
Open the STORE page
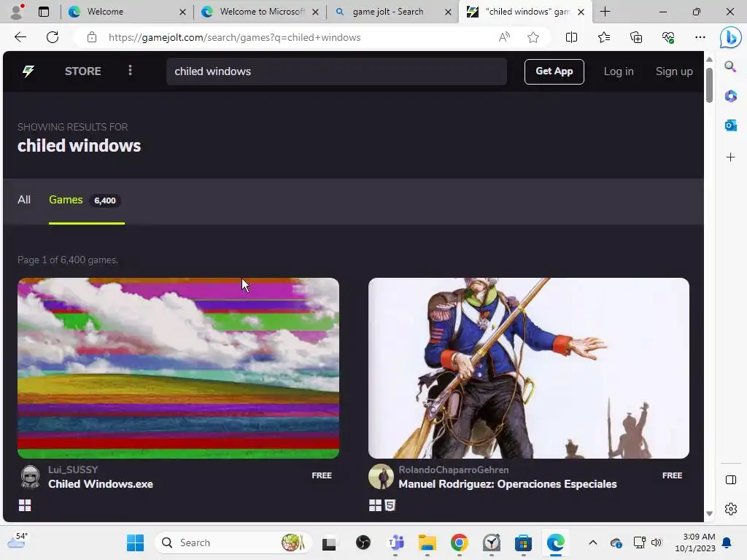(x=83, y=71)
